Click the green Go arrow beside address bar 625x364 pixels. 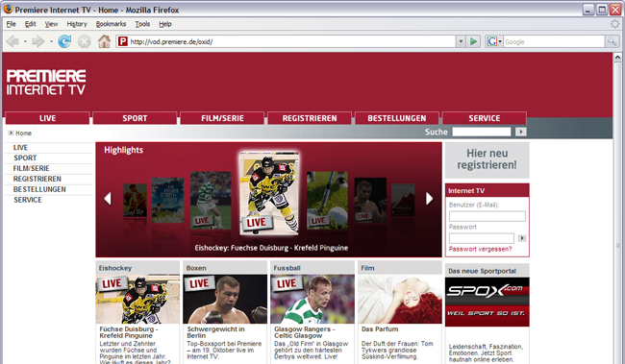[473, 41]
